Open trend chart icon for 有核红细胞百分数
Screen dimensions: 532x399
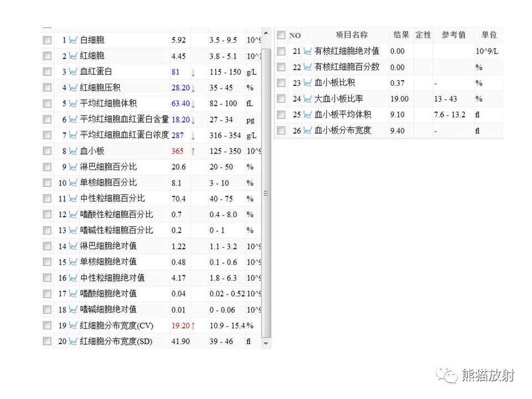tap(308, 67)
